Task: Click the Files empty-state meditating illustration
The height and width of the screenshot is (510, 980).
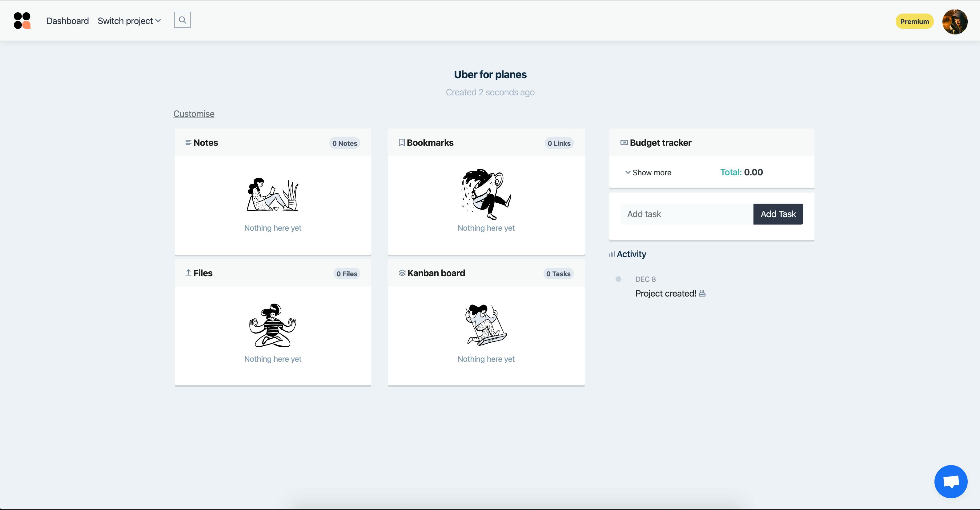Action: 272,325
